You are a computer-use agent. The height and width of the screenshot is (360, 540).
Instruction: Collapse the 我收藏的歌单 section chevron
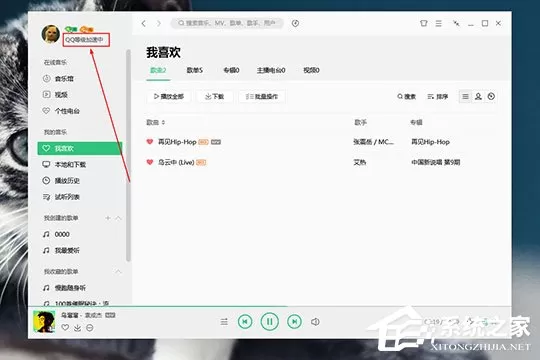point(118,271)
